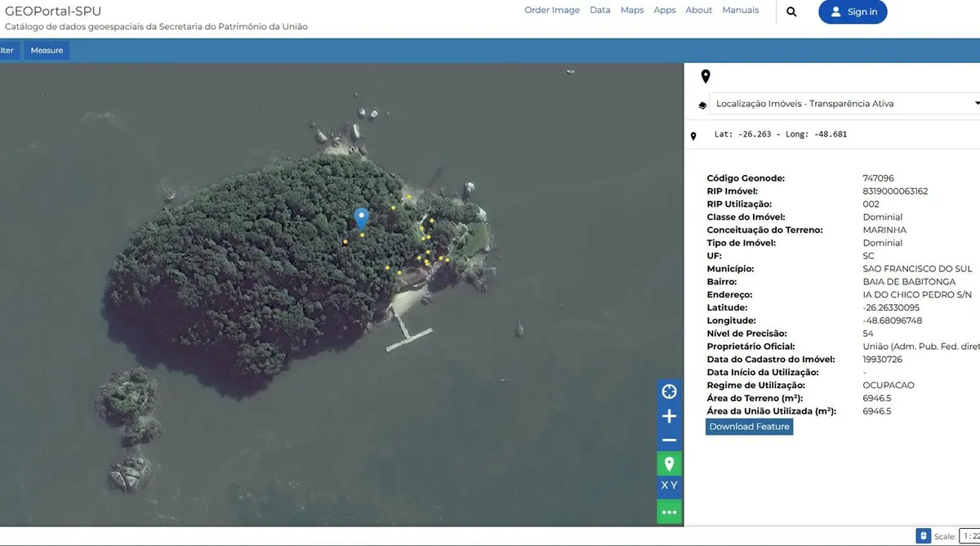980x546 pixels.
Task: Click the Endereço value IA DO CHICO PEDRO S/N
Action: tap(917, 295)
